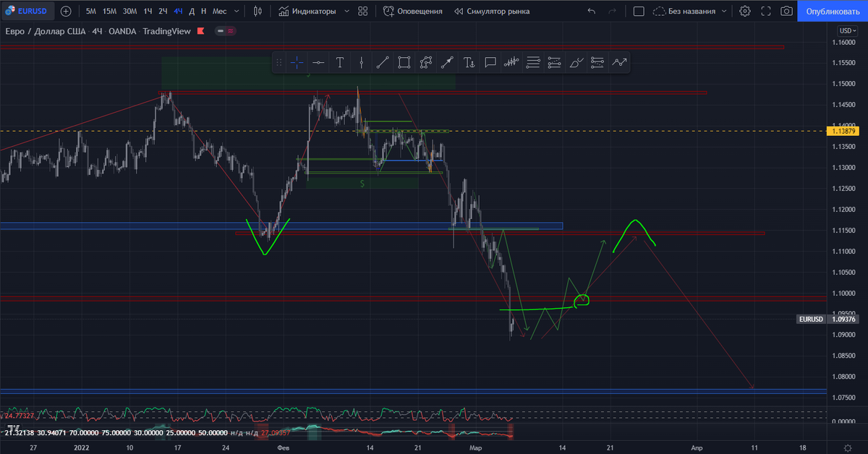This screenshot has width=868, height=454.
Task: Select the trend line drawing tool
Action: (x=383, y=62)
